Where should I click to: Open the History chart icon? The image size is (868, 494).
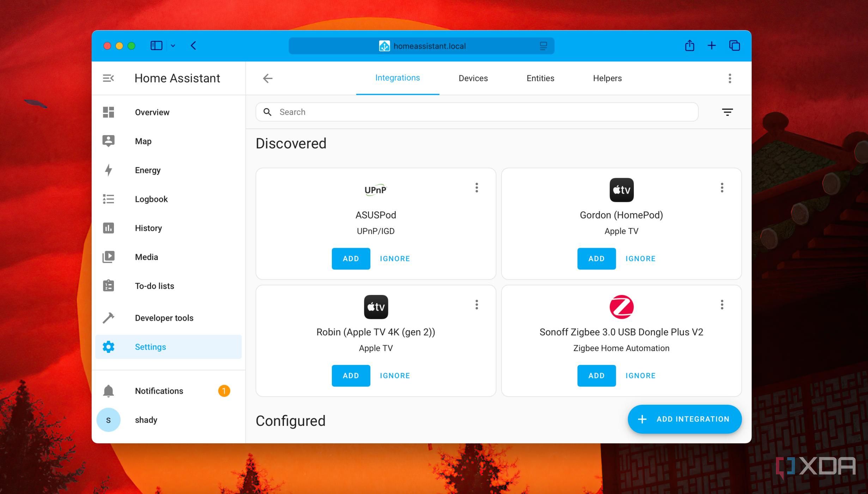tap(108, 228)
